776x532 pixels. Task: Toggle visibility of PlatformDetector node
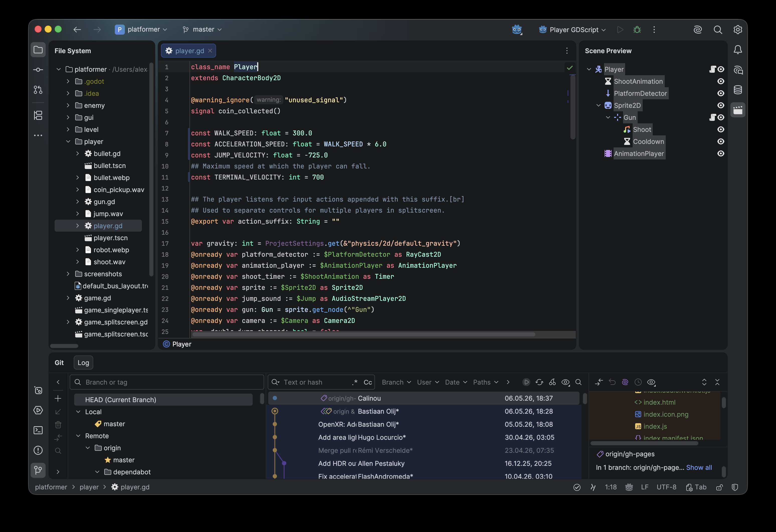tap(721, 93)
